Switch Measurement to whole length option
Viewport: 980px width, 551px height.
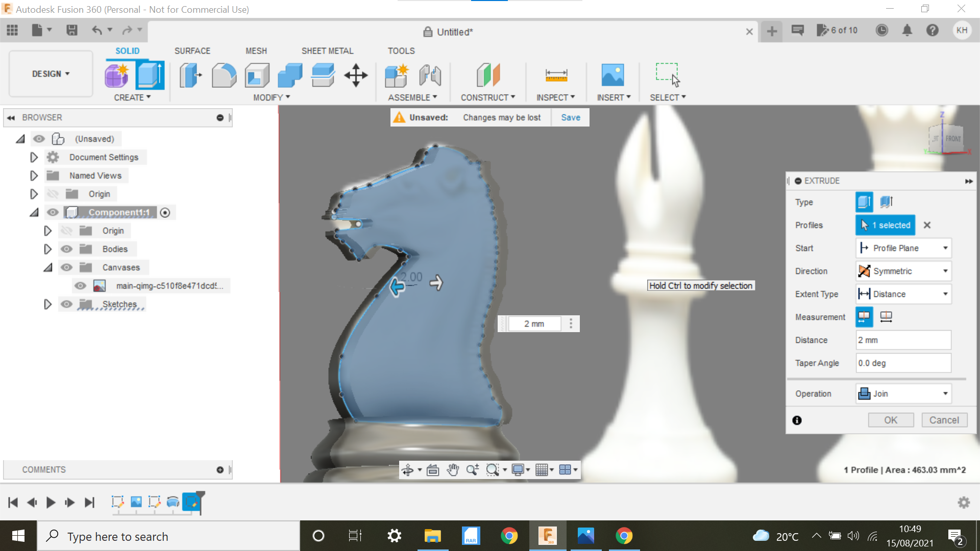point(887,317)
